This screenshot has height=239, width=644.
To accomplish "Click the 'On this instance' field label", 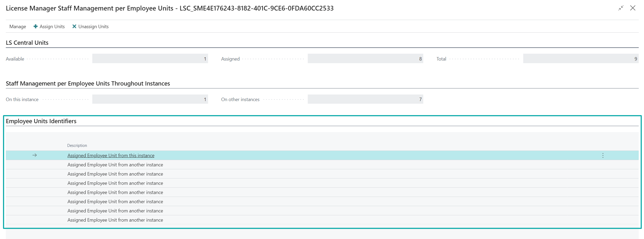I will (x=22, y=99).
